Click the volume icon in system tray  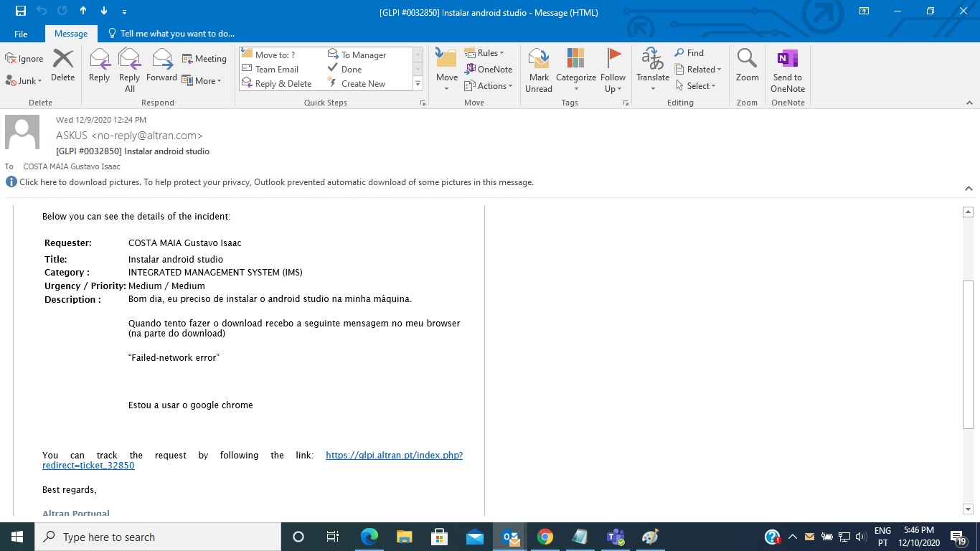861,537
